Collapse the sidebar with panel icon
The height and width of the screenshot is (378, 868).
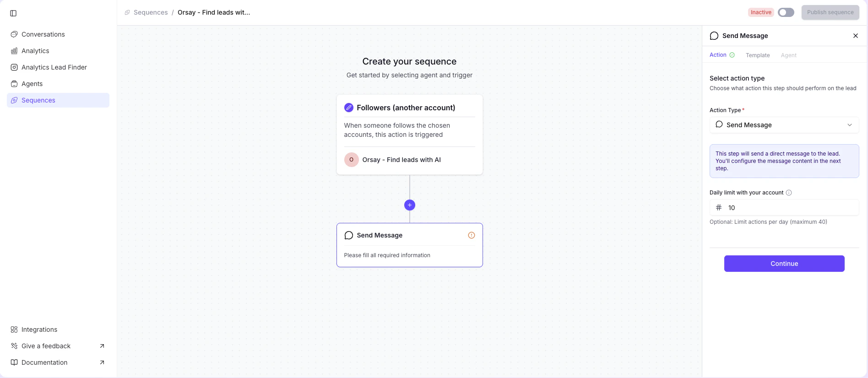point(13,13)
